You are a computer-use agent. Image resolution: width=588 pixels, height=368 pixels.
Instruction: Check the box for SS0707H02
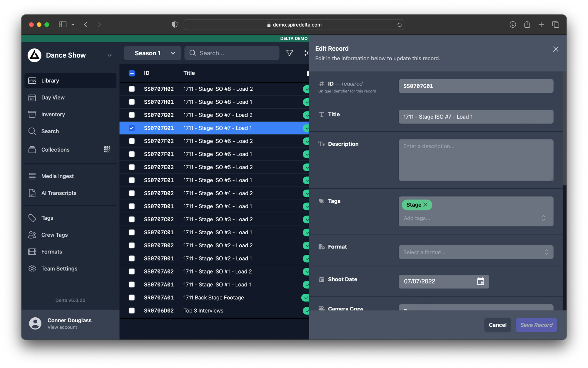[132, 89]
